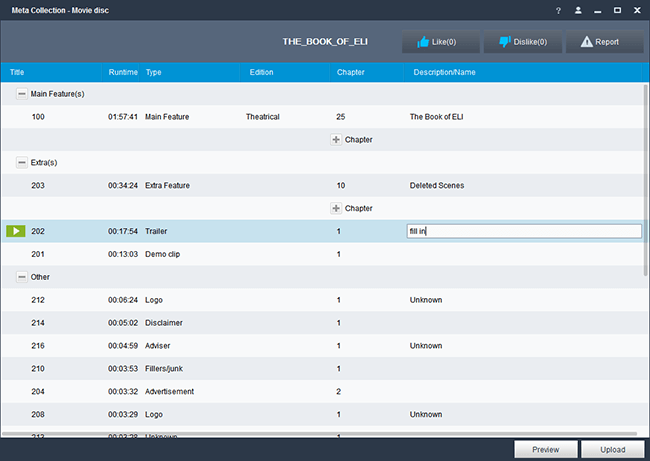
Task: Click 'Disclaimer' type cell
Action: [x=164, y=323]
